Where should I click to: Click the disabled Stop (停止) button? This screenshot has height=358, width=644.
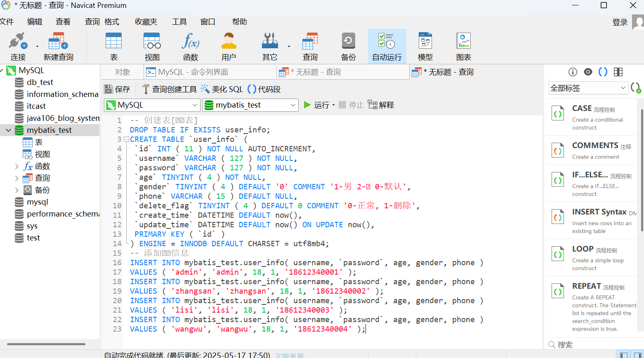coord(351,105)
